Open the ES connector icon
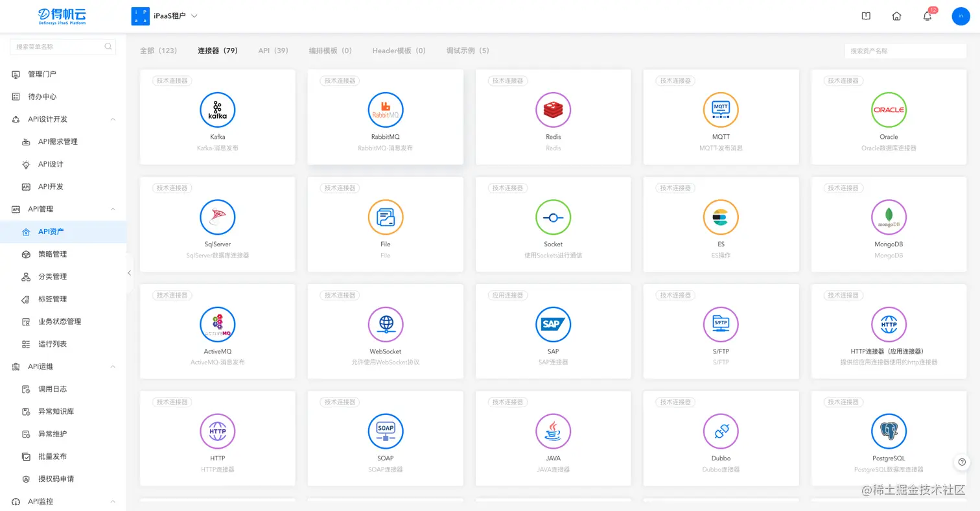The image size is (980, 511). pyautogui.click(x=721, y=217)
